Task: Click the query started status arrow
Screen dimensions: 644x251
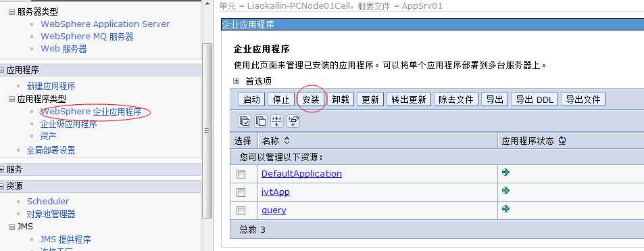Action: pyautogui.click(x=505, y=208)
